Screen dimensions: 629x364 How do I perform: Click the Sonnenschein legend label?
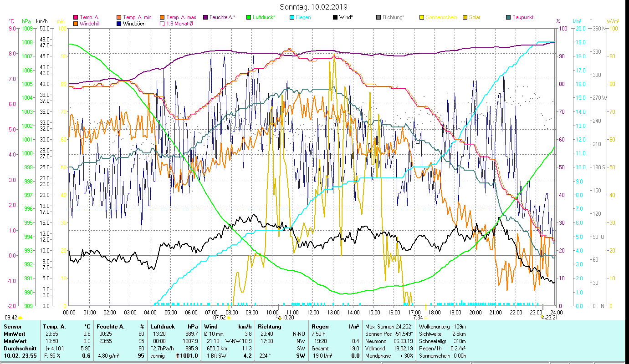[441, 17]
